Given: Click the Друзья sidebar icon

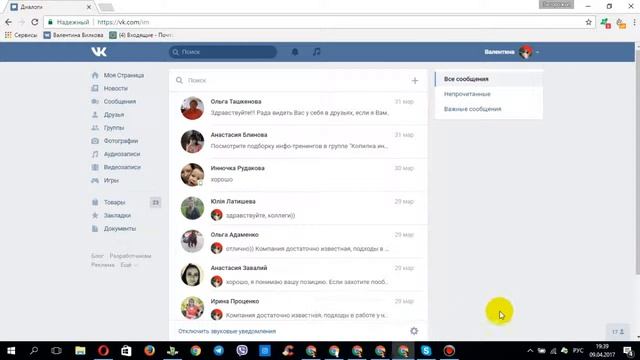Looking at the screenshot, I should (95, 115).
